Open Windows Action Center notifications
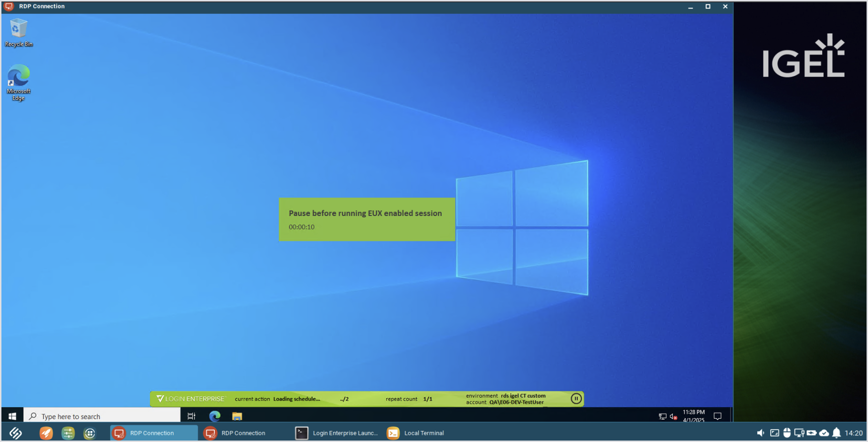 (717, 416)
